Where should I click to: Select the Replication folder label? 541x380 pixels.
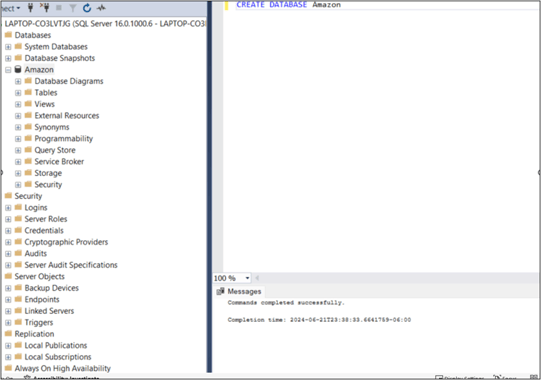pyautogui.click(x=34, y=334)
